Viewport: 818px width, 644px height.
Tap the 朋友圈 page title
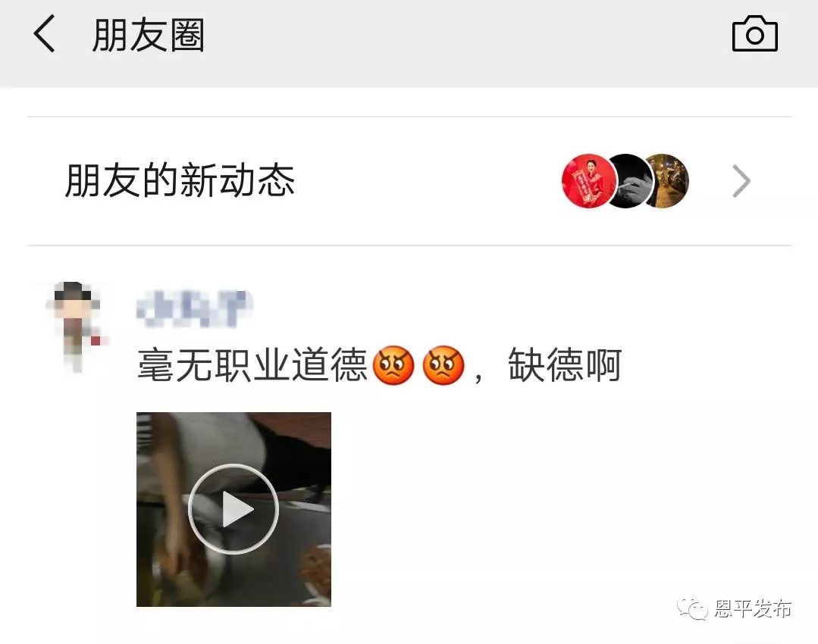pyautogui.click(x=148, y=34)
